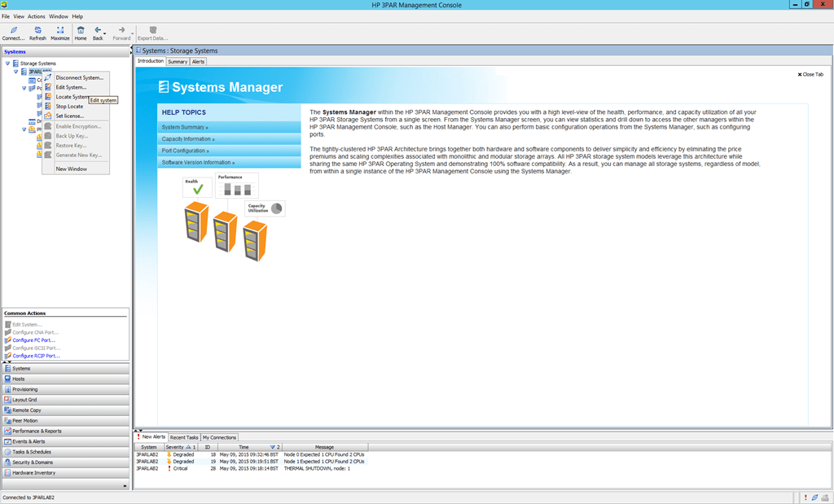The height and width of the screenshot is (504, 834).
Task: Click the Configure RCIP Port link
Action: click(x=36, y=356)
